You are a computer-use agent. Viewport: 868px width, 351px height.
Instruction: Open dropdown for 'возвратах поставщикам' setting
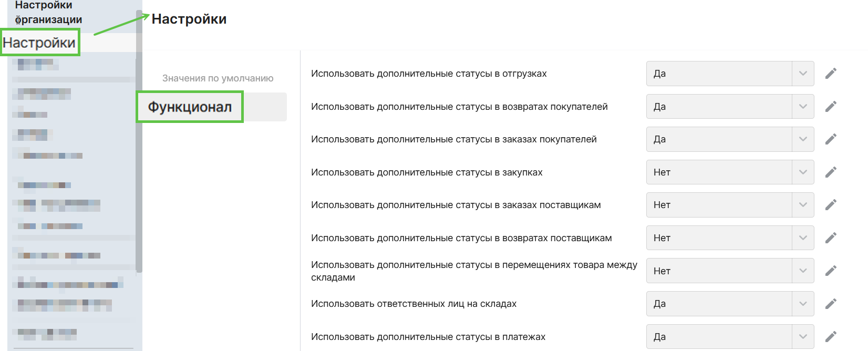click(x=803, y=238)
